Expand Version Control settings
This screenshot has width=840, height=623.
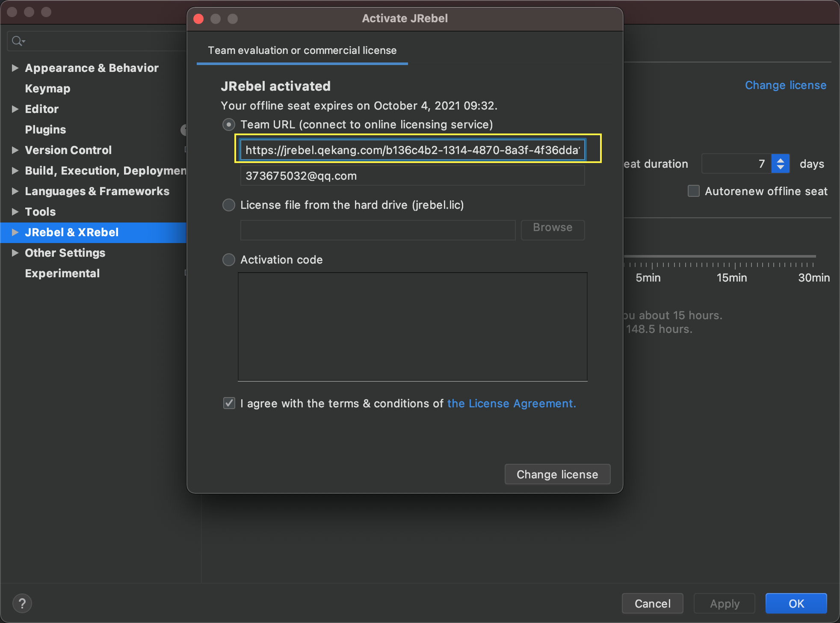15,150
